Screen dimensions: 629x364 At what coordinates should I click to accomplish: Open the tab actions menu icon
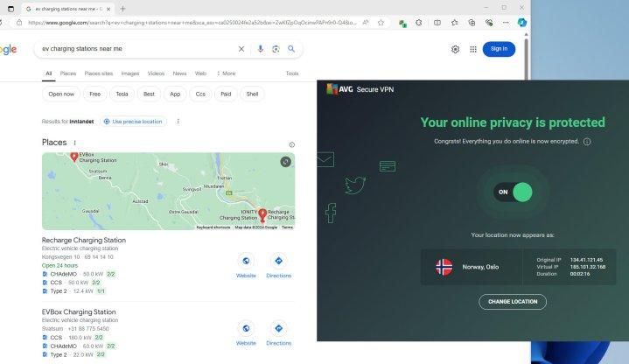pyautogui.click(x=10, y=9)
